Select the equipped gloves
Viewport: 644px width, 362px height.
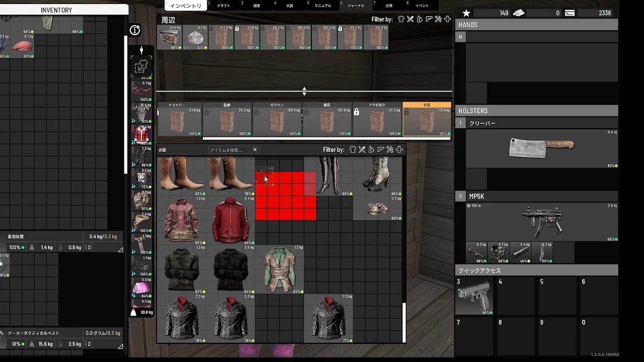[x=141, y=201]
